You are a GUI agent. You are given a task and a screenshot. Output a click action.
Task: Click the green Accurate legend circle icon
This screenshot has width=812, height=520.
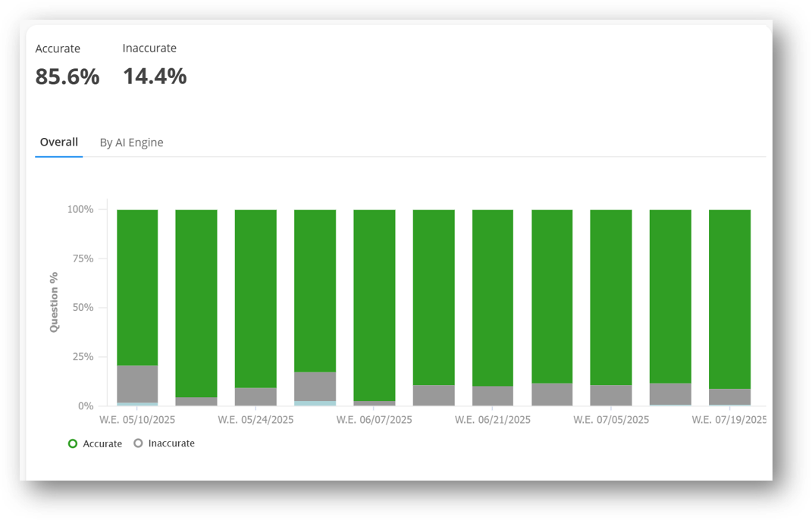click(x=73, y=443)
